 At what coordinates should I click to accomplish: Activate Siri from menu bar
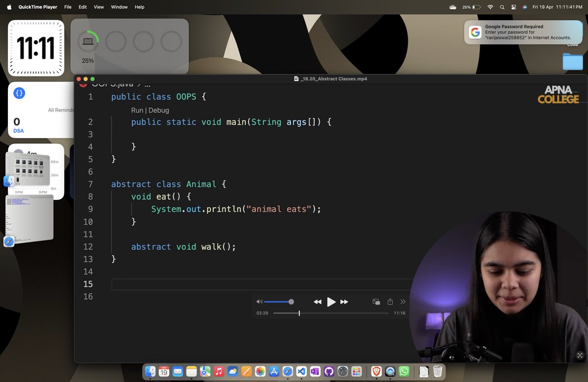tap(524, 7)
